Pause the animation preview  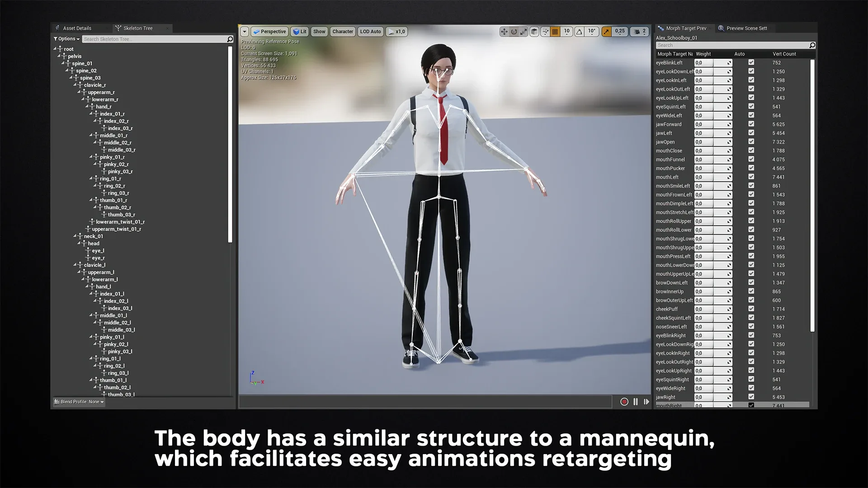coord(636,402)
